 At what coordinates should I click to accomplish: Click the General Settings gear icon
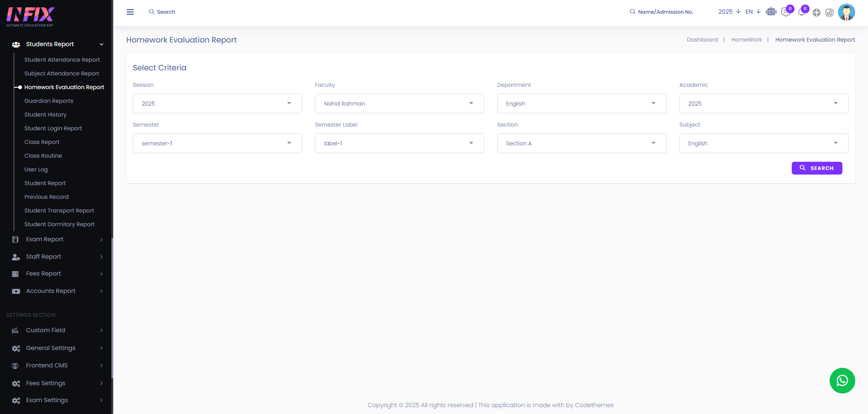[x=16, y=348]
